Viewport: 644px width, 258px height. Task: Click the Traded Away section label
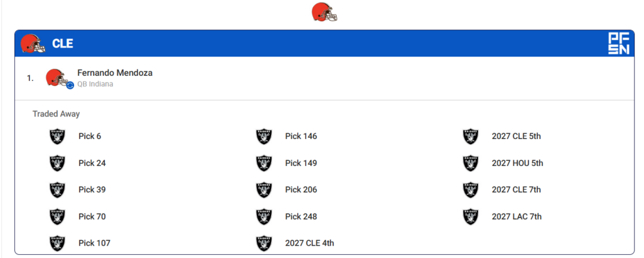[x=56, y=114]
